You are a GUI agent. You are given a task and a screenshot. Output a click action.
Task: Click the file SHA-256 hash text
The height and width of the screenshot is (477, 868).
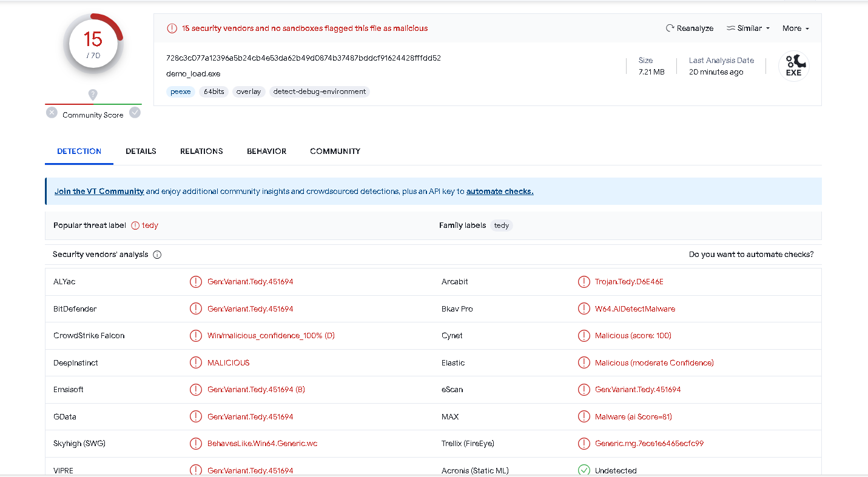pos(303,58)
